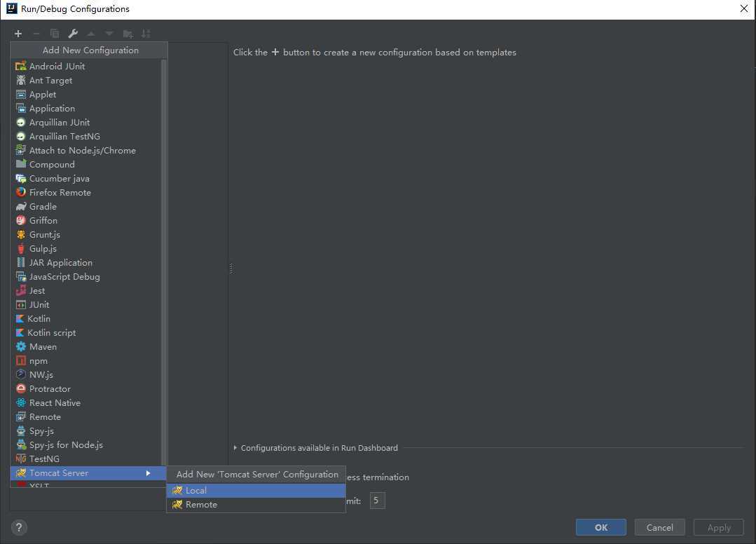The height and width of the screenshot is (544, 756).
Task: Choose Grunt.js from the list
Action: [85, 234]
